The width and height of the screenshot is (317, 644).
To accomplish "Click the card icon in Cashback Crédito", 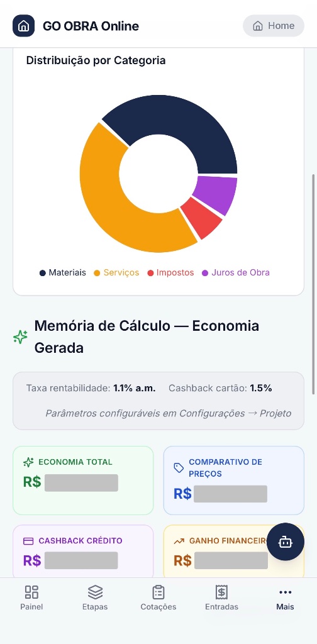I will pyautogui.click(x=28, y=541).
